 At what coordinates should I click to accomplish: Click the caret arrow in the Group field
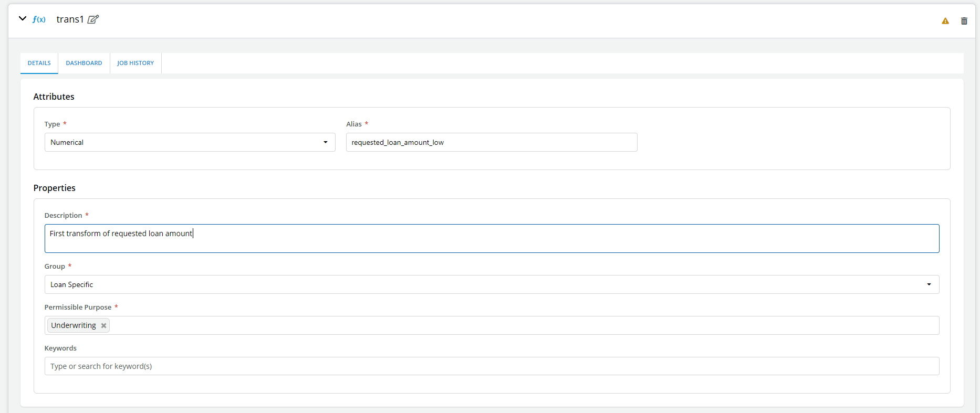point(929,284)
